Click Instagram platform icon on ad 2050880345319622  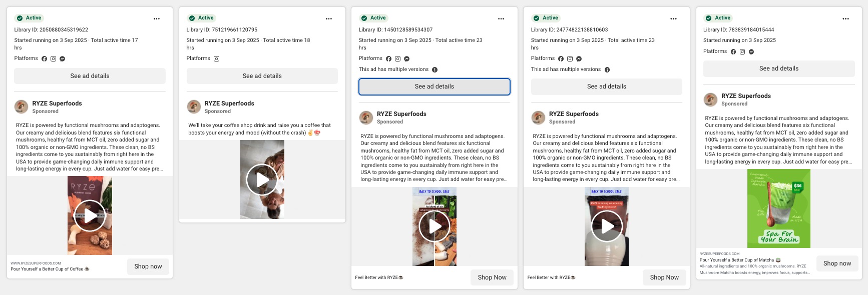(53, 58)
